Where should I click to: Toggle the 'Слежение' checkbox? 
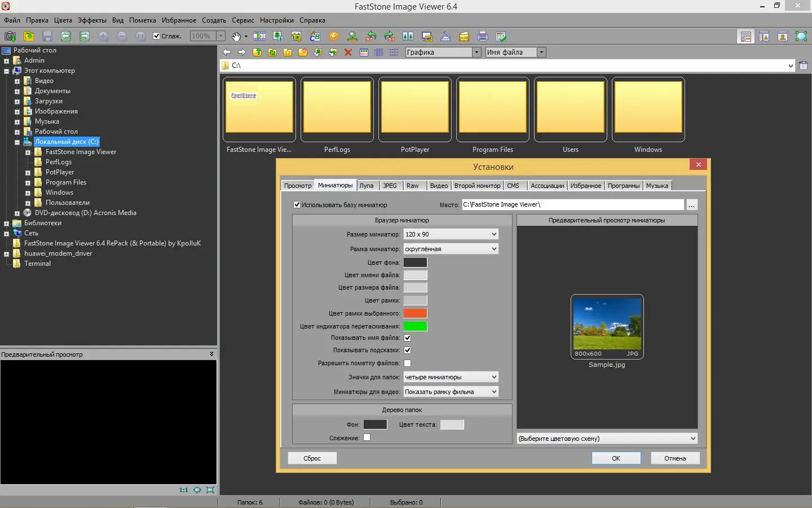tap(367, 437)
